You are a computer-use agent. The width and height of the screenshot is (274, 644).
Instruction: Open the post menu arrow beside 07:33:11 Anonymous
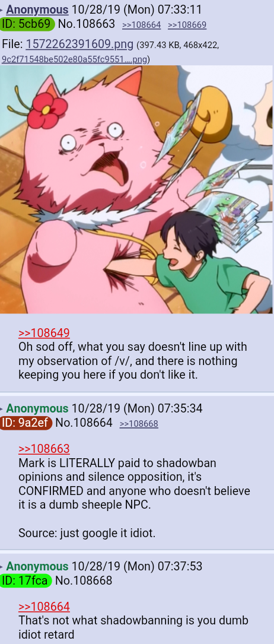point(2,10)
